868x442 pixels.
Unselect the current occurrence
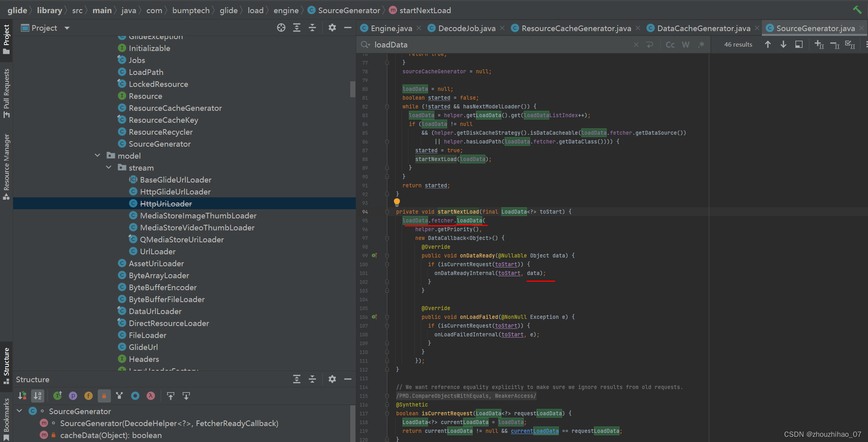click(835, 44)
